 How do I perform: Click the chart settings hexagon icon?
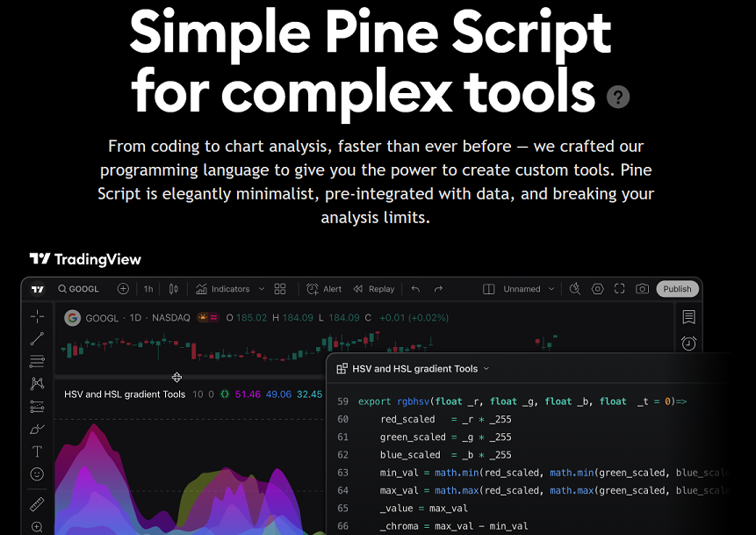tap(598, 289)
